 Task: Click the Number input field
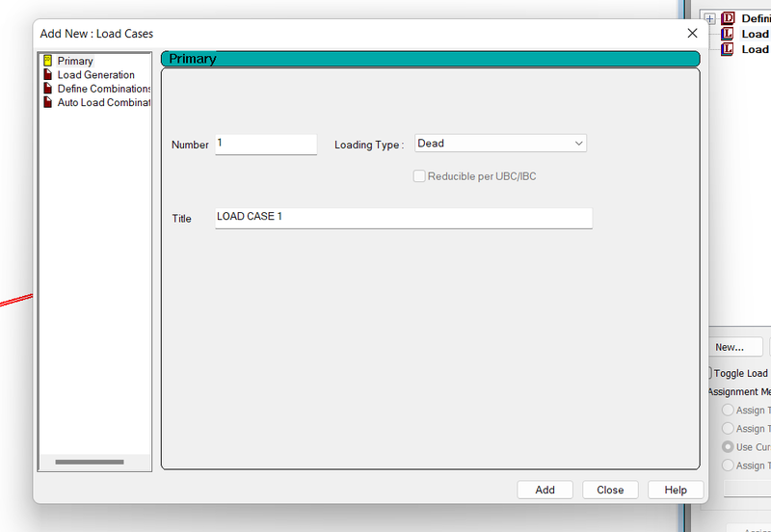coord(266,144)
